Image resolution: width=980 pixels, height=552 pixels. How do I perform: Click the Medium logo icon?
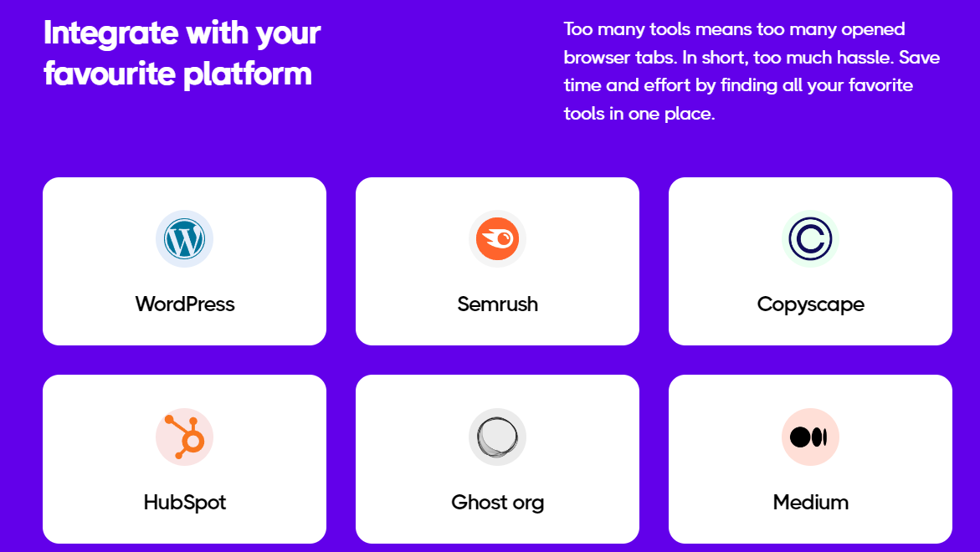(810, 437)
